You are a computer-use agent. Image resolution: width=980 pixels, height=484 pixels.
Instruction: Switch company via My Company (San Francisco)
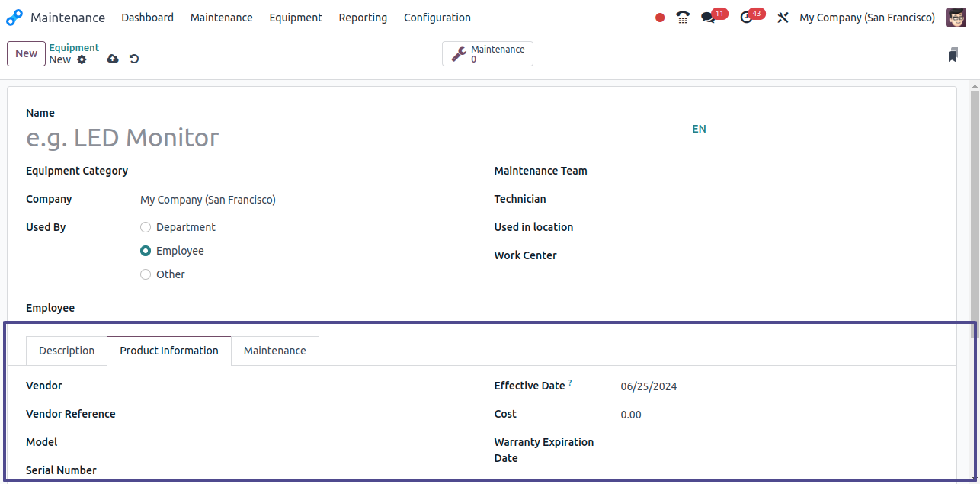[x=867, y=18]
